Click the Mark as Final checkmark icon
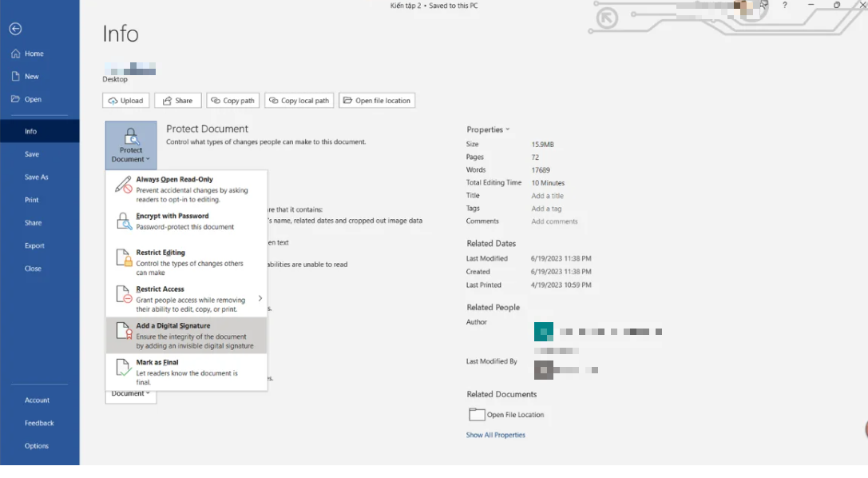868x478 pixels. pos(124,367)
